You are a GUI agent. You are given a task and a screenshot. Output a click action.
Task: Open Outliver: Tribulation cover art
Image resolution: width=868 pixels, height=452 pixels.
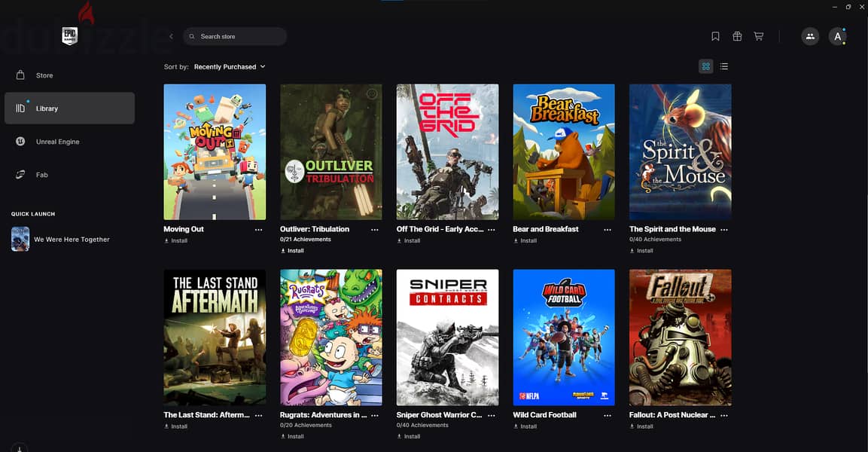pyautogui.click(x=331, y=151)
